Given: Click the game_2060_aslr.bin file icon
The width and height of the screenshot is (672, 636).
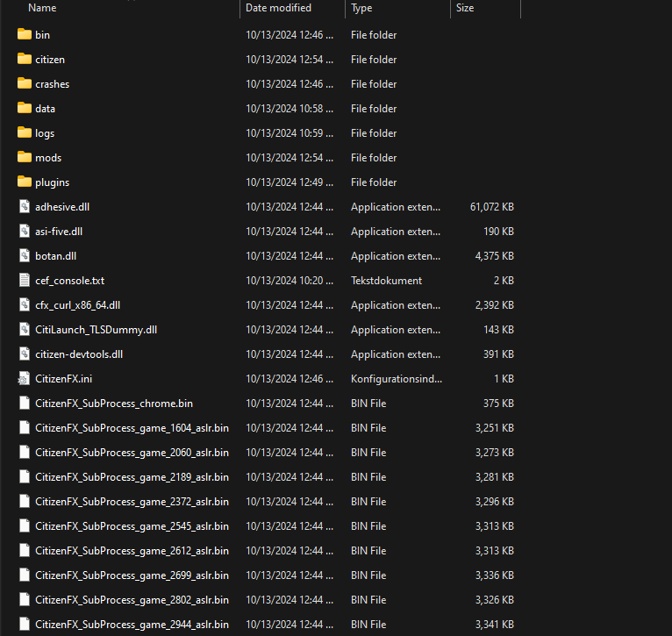Looking at the screenshot, I should 25,452.
